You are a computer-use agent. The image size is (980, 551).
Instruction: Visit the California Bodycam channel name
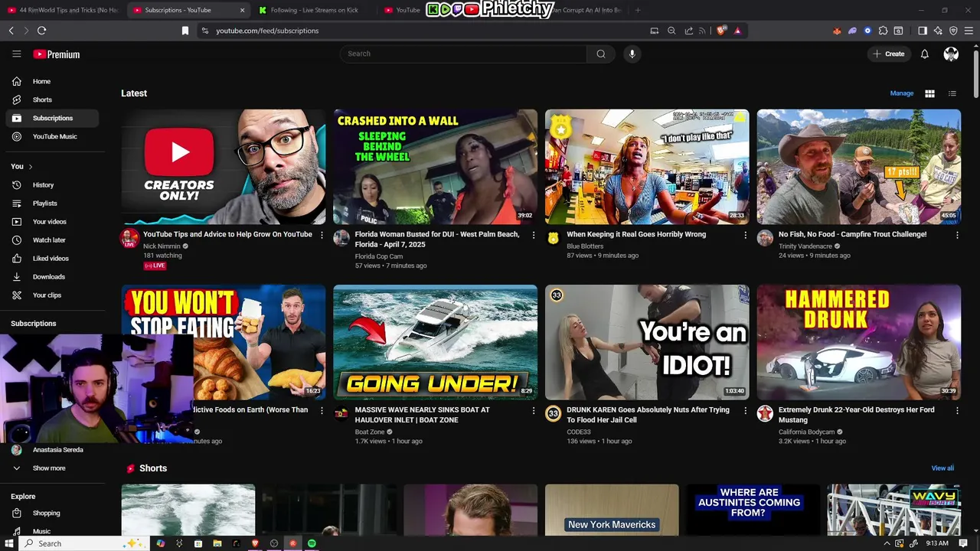[x=806, y=432]
